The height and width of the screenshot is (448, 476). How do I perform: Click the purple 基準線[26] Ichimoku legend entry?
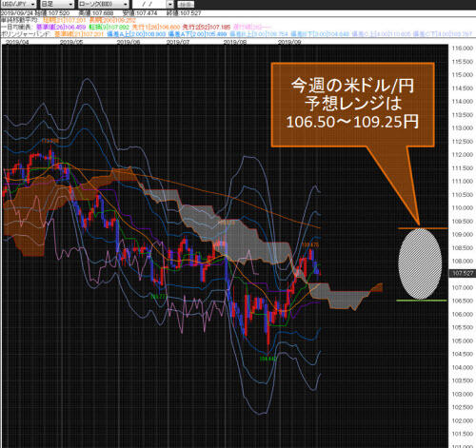(61, 28)
